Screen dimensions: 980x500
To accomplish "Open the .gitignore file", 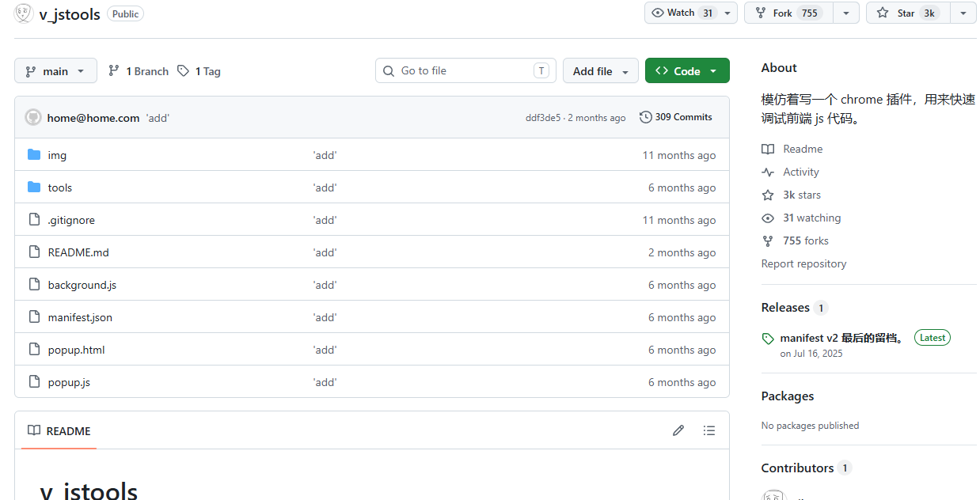I will (71, 220).
